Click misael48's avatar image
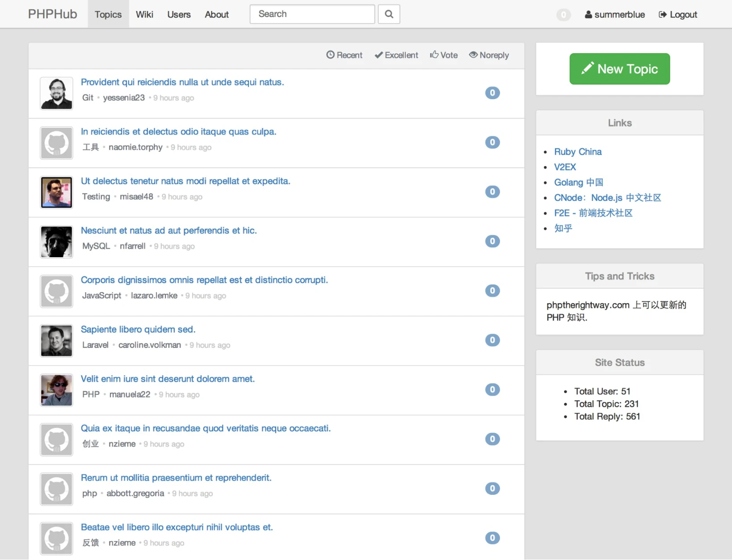The image size is (732, 560). 56,192
